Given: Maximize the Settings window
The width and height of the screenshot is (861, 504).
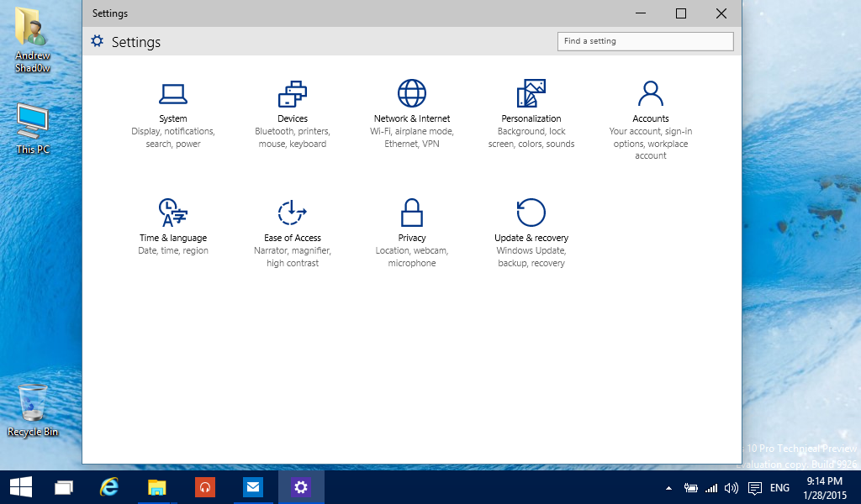Looking at the screenshot, I should (x=681, y=13).
